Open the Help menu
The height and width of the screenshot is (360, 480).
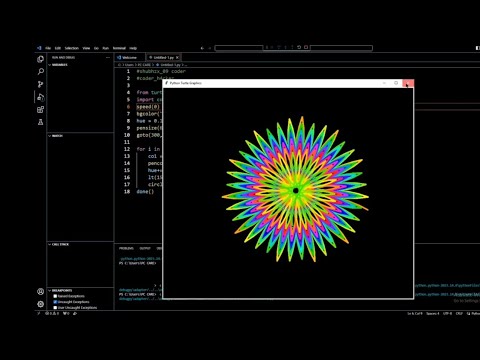click(x=133, y=48)
